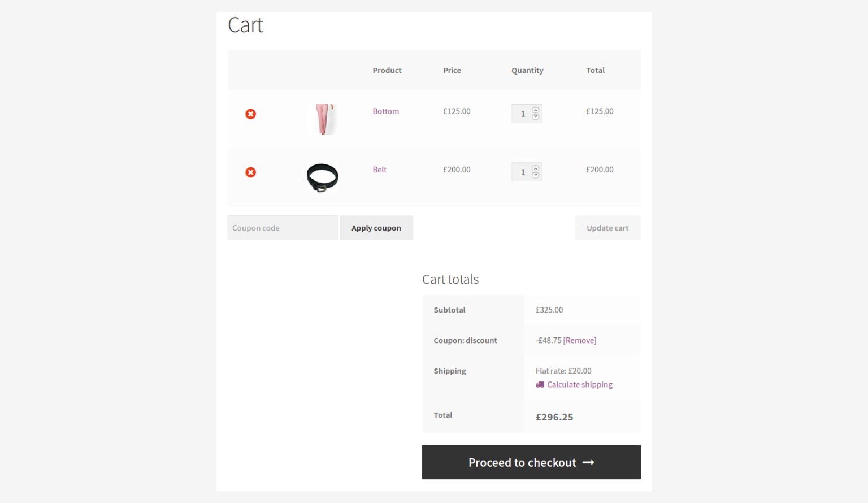Open the Bottom product page
Viewport: 868px width, 503px height.
(x=385, y=111)
